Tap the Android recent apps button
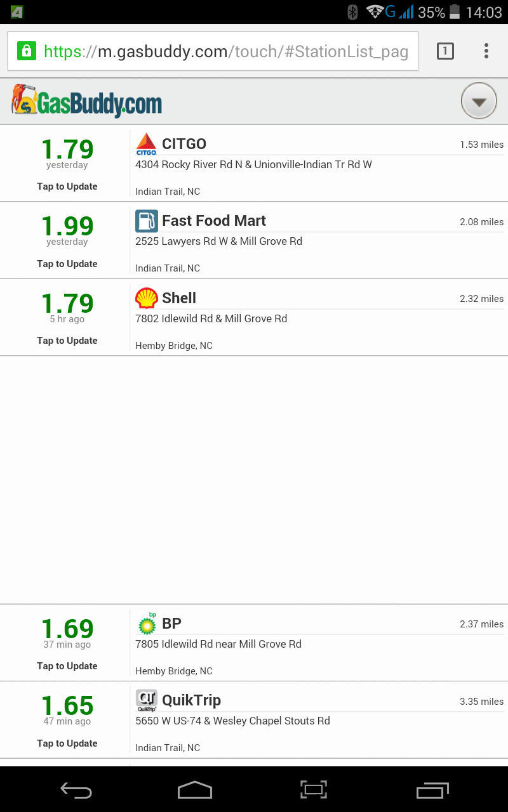 (432, 790)
